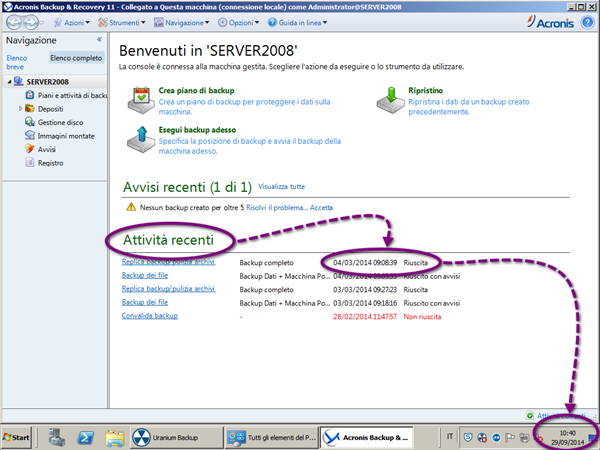Click the Back navigation arrow button
Viewport: 600px width, 450px height.
tap(14, 23)
